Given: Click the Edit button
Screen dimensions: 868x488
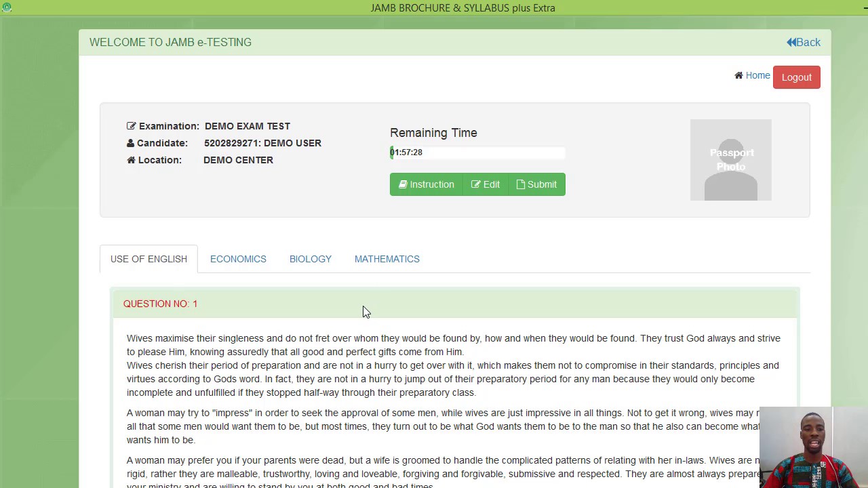Looking at the screenshot, I should point(486,184).
